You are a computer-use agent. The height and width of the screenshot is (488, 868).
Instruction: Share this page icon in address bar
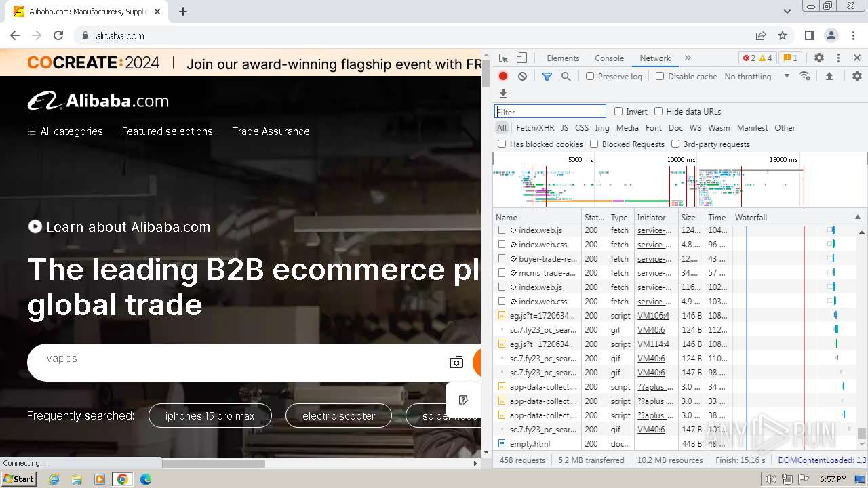[x=761, y=36]
